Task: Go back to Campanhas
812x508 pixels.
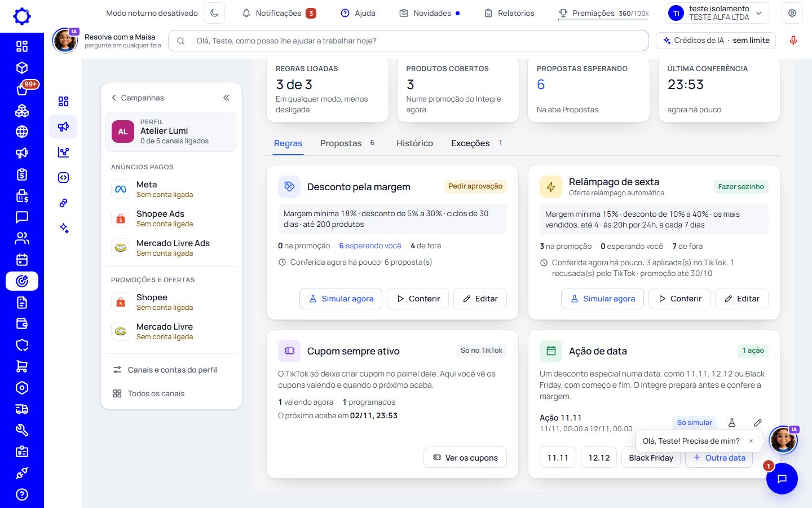Action: click(x=138, y=98)
